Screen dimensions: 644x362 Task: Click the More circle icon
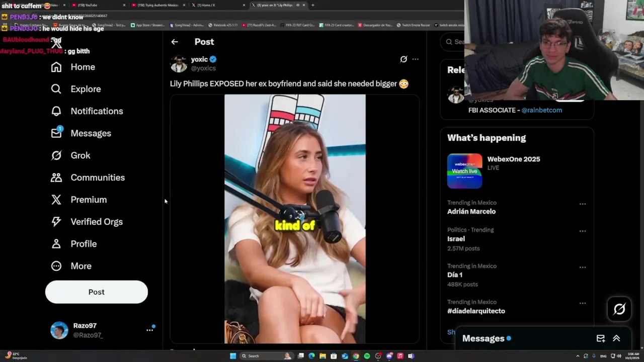tap(56, 266)
